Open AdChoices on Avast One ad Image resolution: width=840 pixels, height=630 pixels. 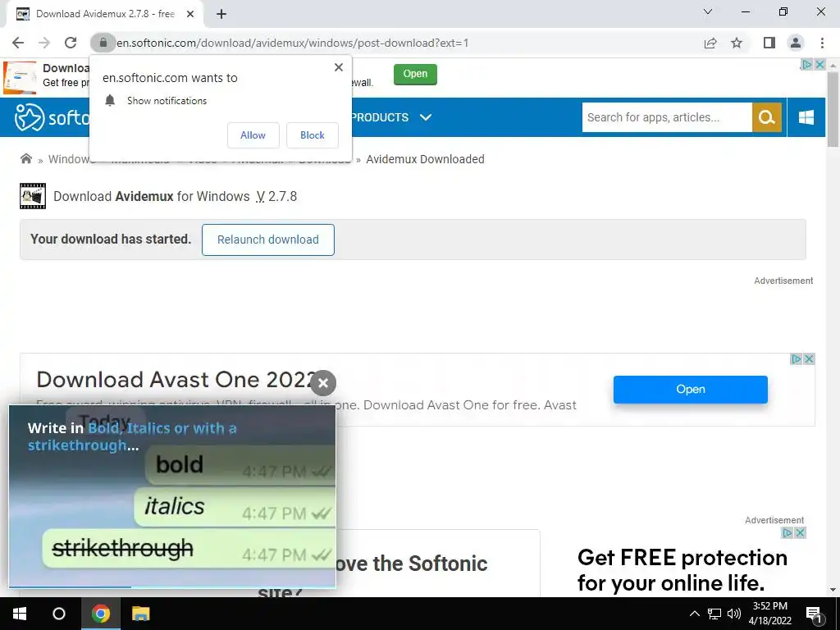[797, 359]
